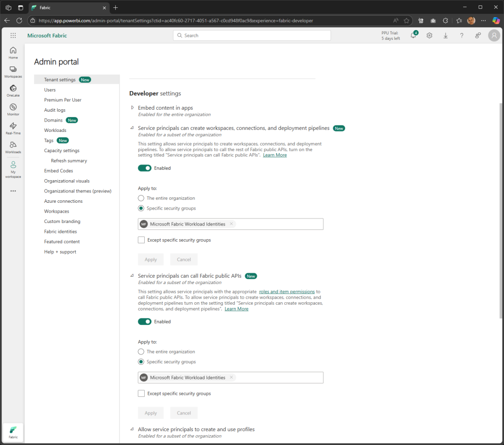The width and height of the screenshot is (504, 445).
Task: Go to Workspaces in the left navigation
Action: tap(13, 71)
